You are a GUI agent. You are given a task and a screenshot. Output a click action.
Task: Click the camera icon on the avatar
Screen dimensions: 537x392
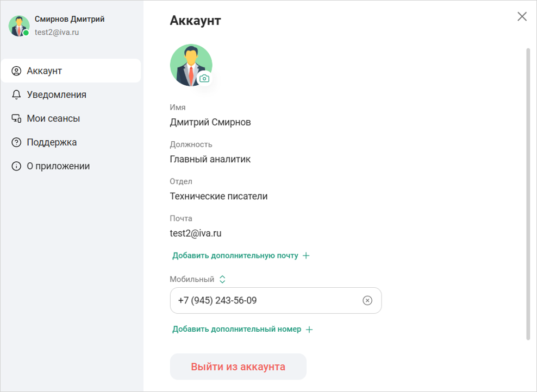(x=204, y=79)
